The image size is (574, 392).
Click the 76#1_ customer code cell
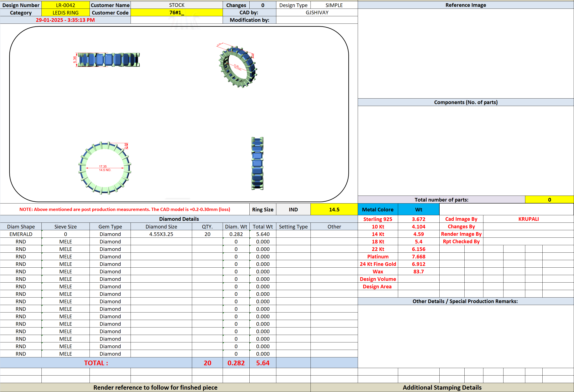(x=177, y=13)
